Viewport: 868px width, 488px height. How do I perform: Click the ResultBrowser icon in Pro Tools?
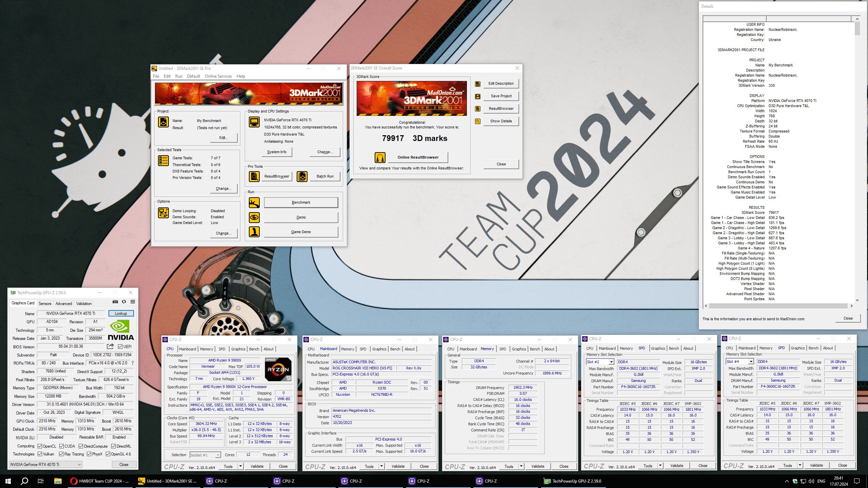[254, 176]
